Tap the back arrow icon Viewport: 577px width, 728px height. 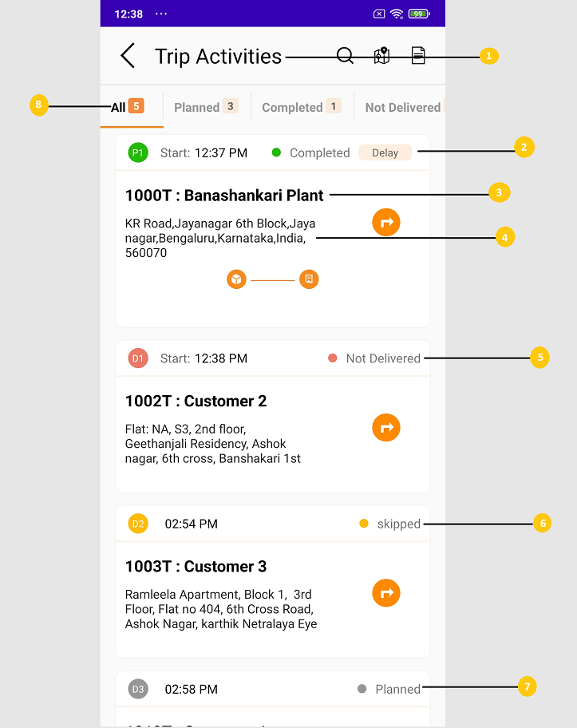[x=128, y=56]
